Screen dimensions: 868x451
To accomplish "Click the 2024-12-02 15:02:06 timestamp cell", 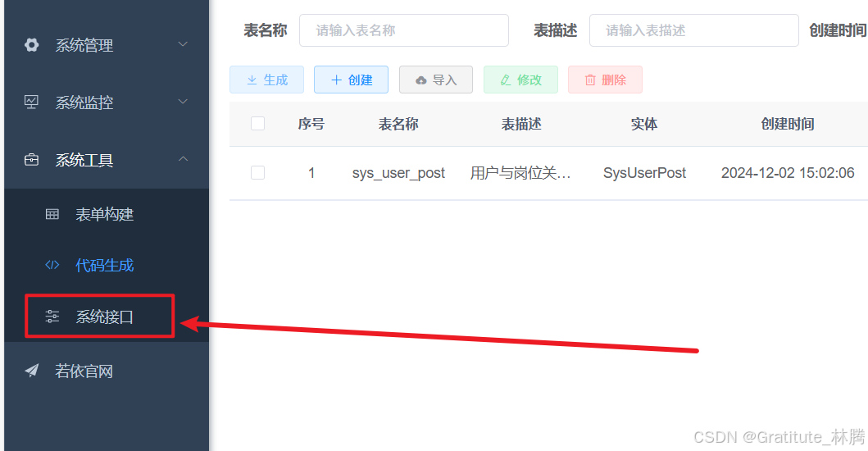I will pos(788,173).
